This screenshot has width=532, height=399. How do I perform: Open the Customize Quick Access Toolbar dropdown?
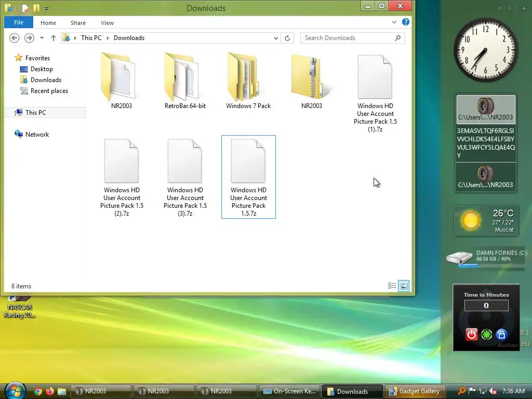pyautogui.click(x=46, y=8)
